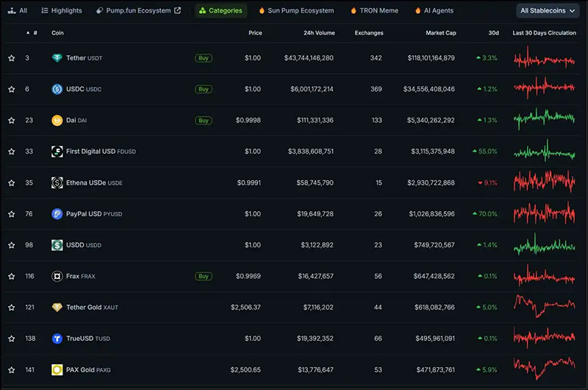Open the All Stablecoins dropdown
The width and height of the screenshot is (588, 390).
[x=547, y=11]
